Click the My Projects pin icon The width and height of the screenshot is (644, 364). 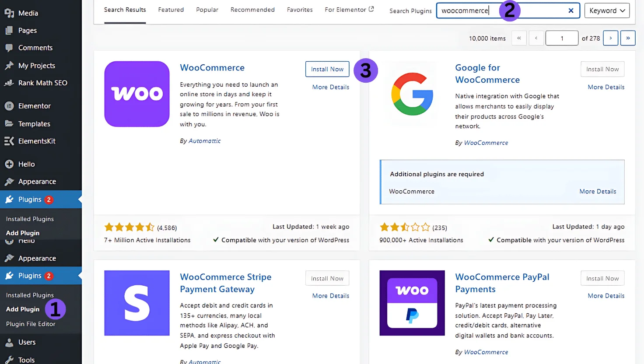pyautogui.click(x=9, y=66)
